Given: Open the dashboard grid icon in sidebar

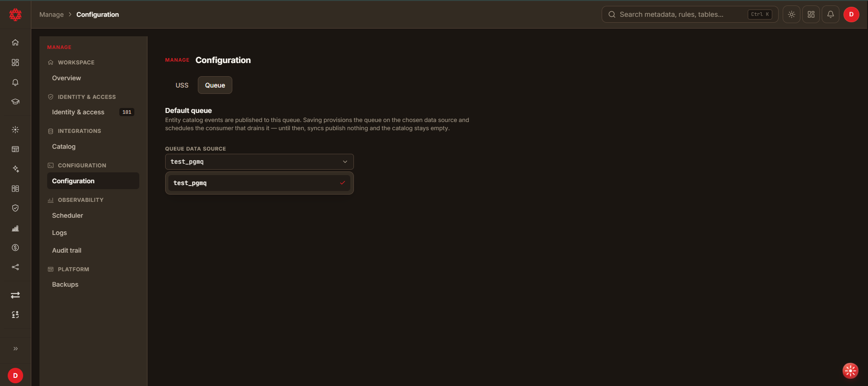Looking at the screenshot, I should 15,63.
